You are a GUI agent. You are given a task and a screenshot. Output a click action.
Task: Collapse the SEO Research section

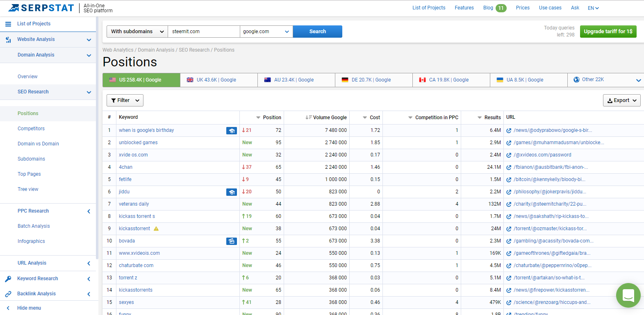(89, 92)
